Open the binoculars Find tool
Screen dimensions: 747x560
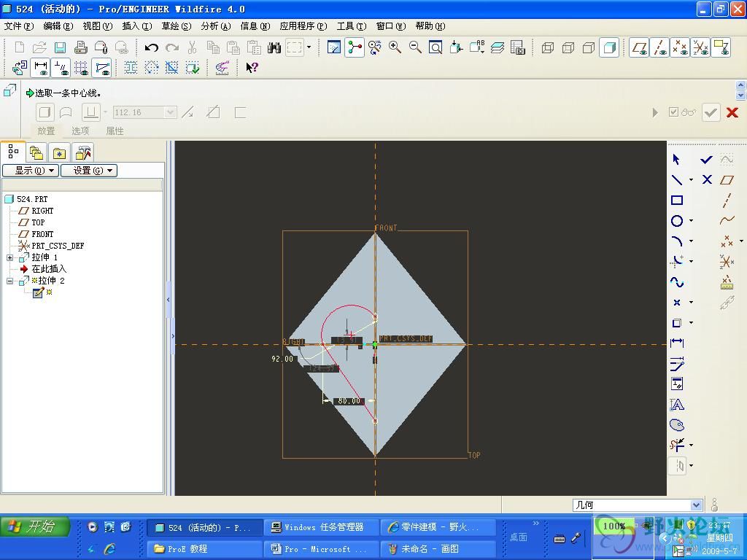tap(274, 47)
